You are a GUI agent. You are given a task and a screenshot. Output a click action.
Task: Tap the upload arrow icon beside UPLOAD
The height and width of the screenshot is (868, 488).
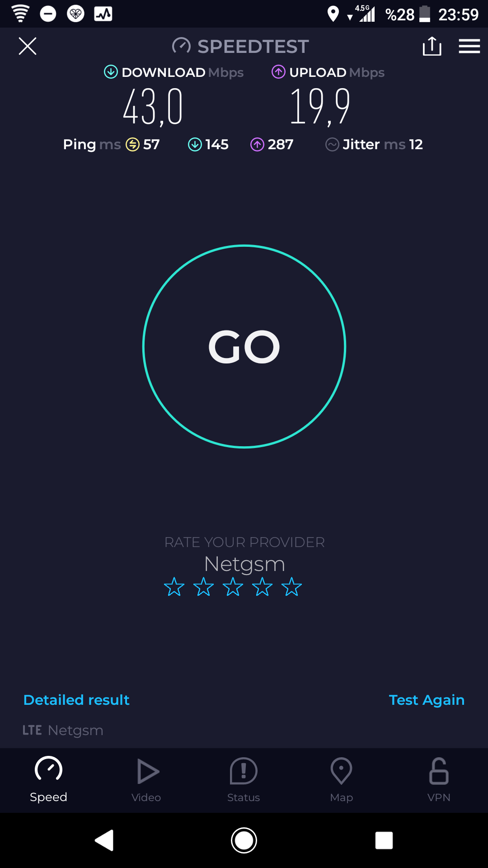tap(278, 72)
